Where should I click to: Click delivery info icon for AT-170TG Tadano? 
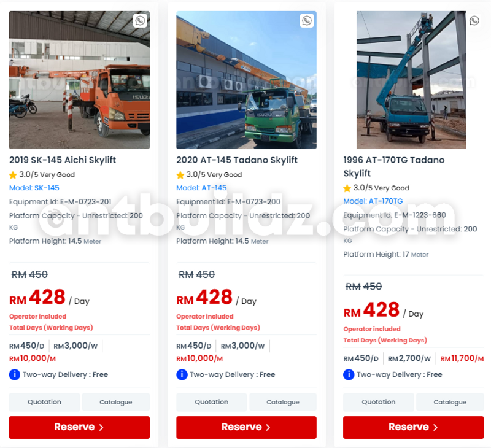[x=349, y=374]
